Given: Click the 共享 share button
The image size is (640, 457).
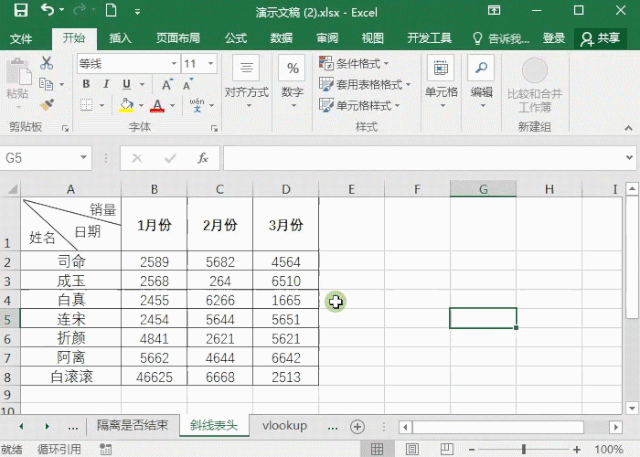Looking at the screenshot, I should [x=600, y=38].
